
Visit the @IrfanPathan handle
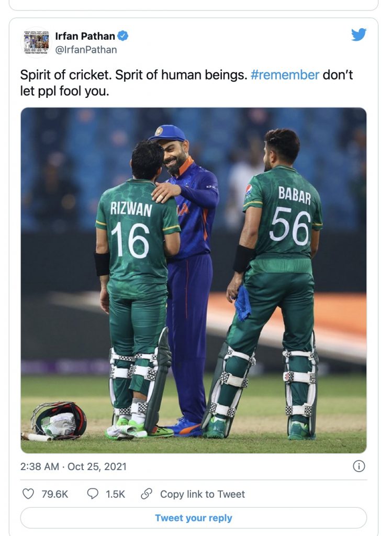tap(86, 50)
